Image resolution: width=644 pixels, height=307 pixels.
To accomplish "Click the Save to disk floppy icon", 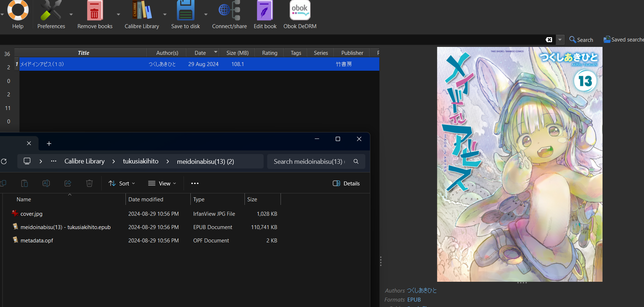I will pos(185,11).
